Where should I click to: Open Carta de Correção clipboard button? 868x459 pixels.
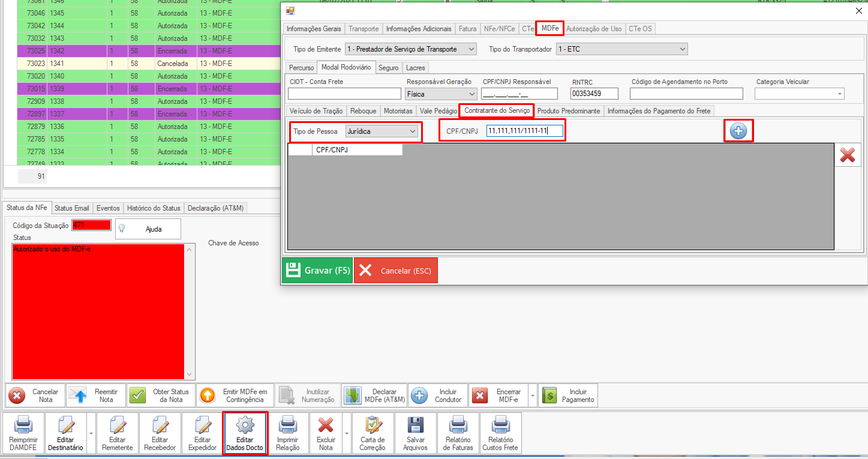coord(373,433)
